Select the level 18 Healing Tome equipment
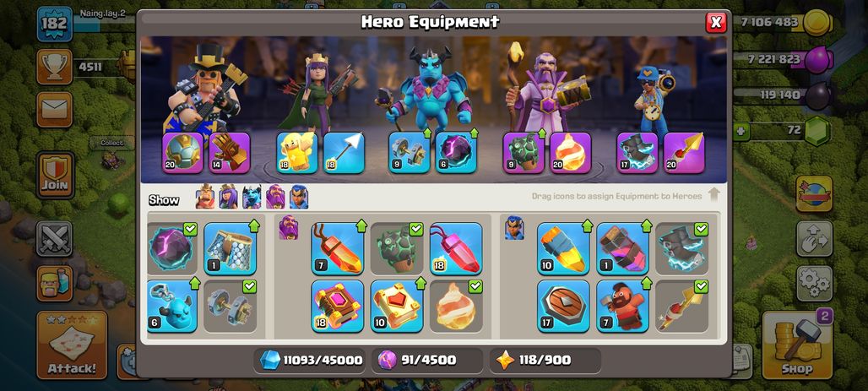868x391 pixels. pyautogui.click(x=337, y=306)
